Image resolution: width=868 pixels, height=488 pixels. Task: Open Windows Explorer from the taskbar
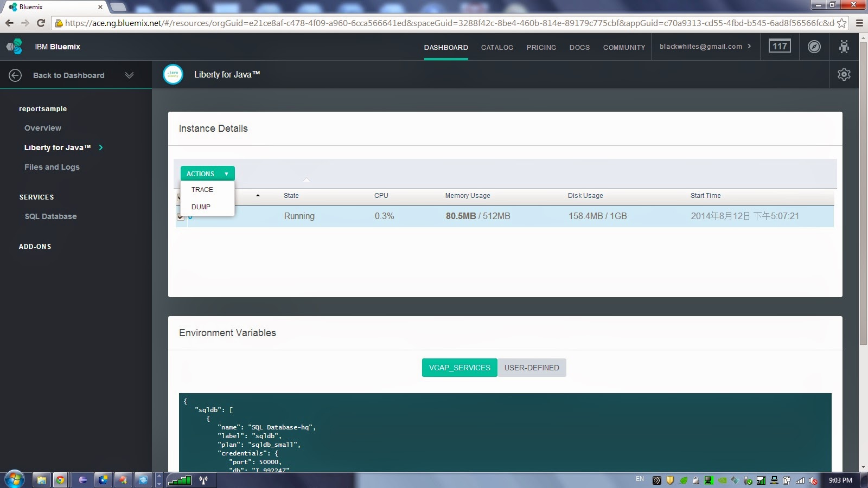[41, 480]
